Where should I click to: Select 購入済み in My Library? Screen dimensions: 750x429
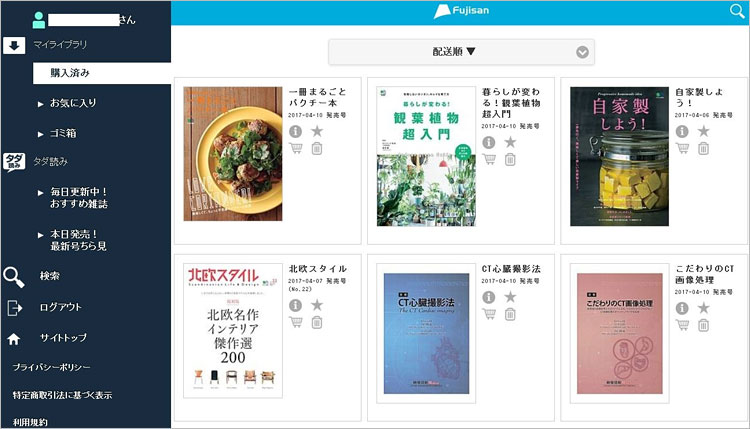click(102, 73)
